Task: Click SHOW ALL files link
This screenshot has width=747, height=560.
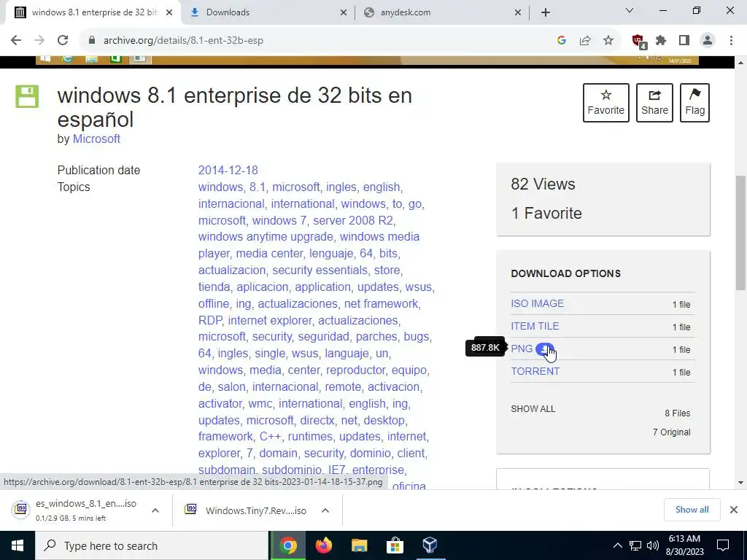Action: click(533, 409)
